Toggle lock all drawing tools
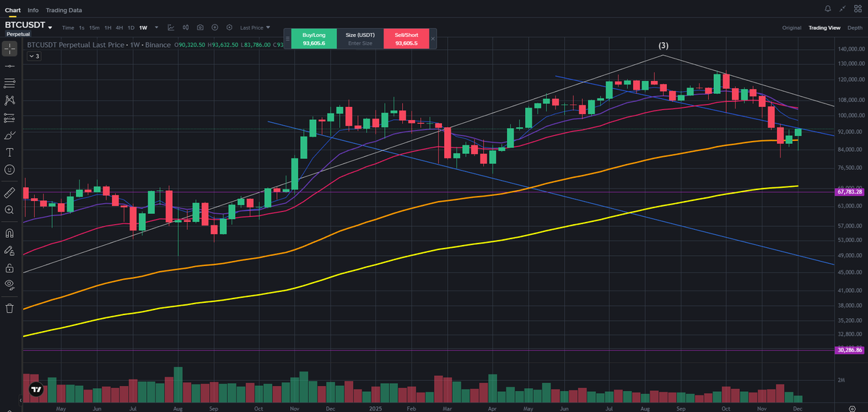Image resolution: width=868 pixels, height=412 pixels. (9, 268)
